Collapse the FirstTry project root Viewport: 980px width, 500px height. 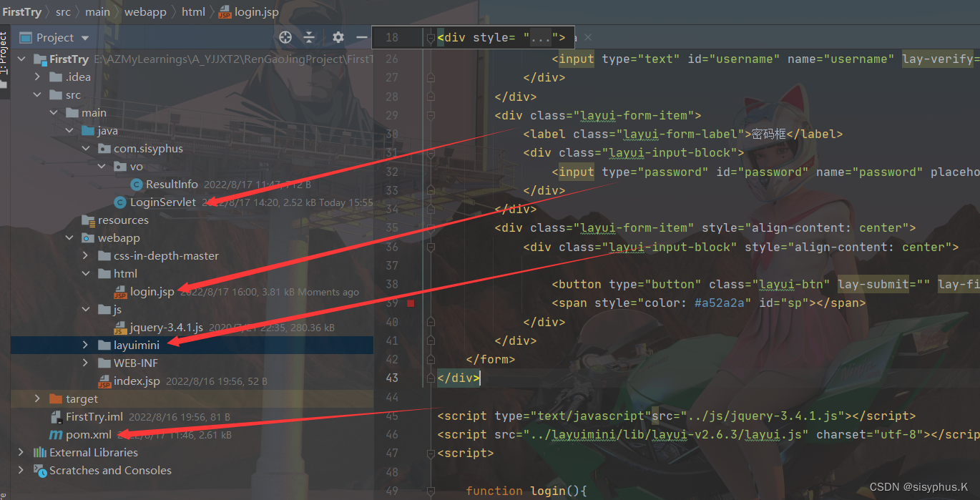click(x=21, y=59)
